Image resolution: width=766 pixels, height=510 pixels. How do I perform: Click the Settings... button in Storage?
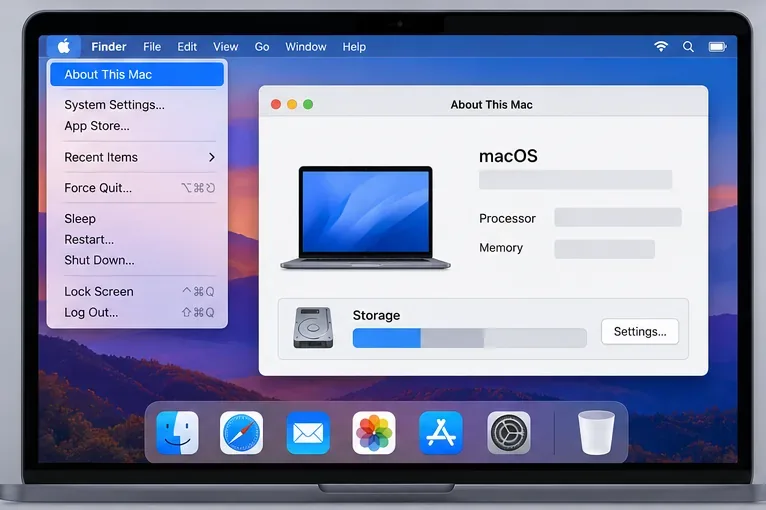point(640,332)
